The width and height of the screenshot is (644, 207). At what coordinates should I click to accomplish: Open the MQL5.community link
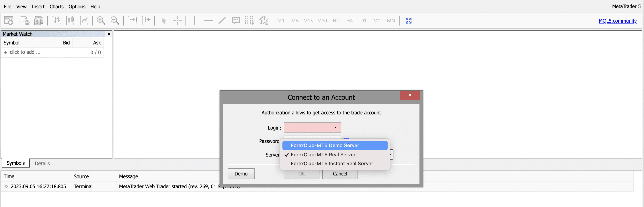coord(618,21)
